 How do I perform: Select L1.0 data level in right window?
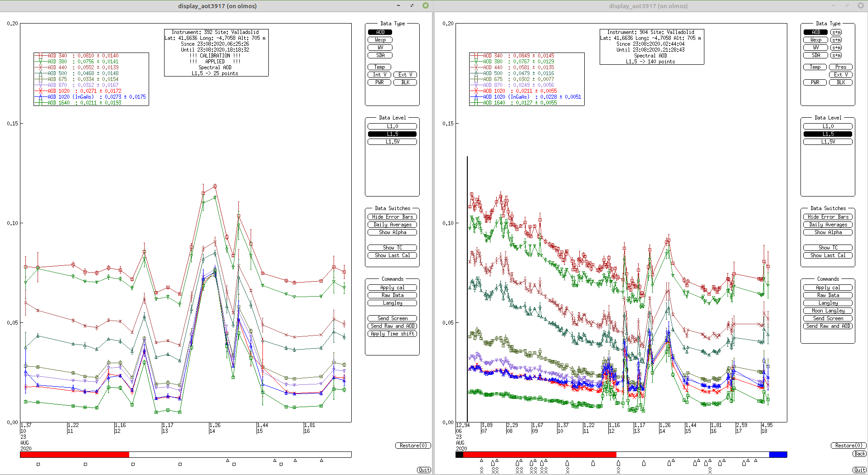click(x=828, y=126)
